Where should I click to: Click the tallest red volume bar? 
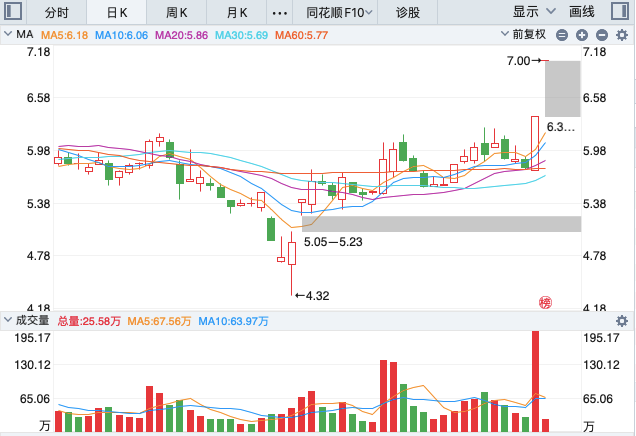coord(535,381)
